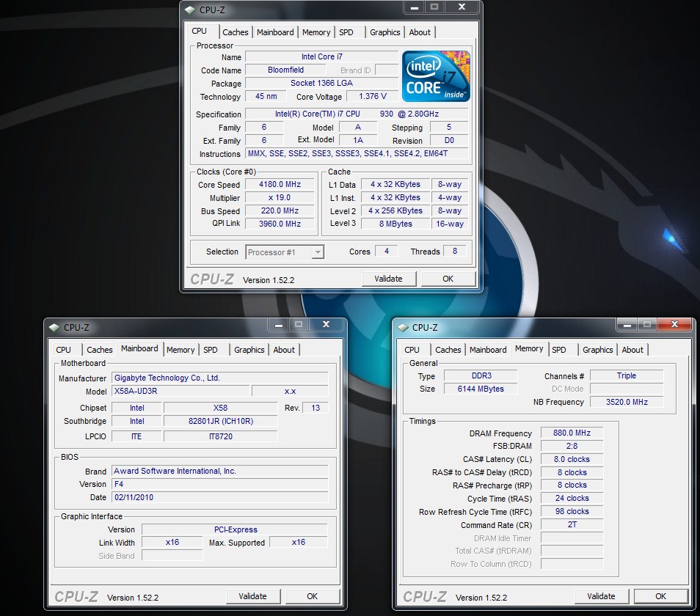Click OK in the top CPU window

coord(448,279)
